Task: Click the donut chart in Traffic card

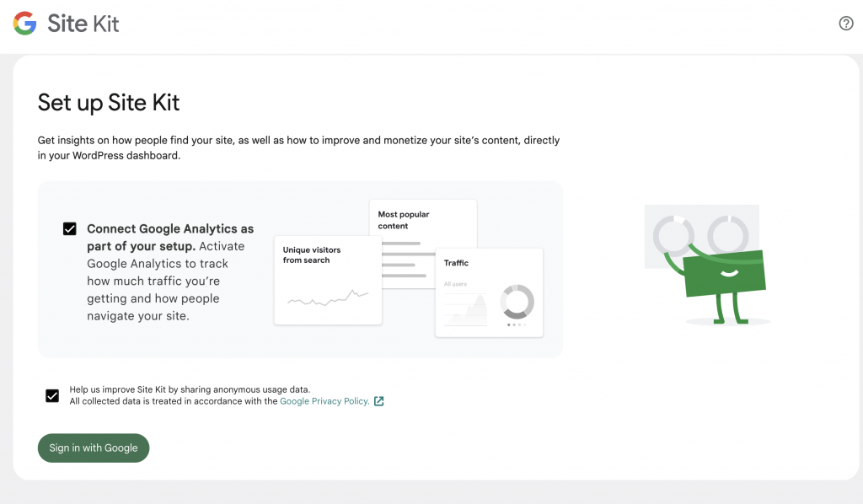Action: tap(517, 302)
